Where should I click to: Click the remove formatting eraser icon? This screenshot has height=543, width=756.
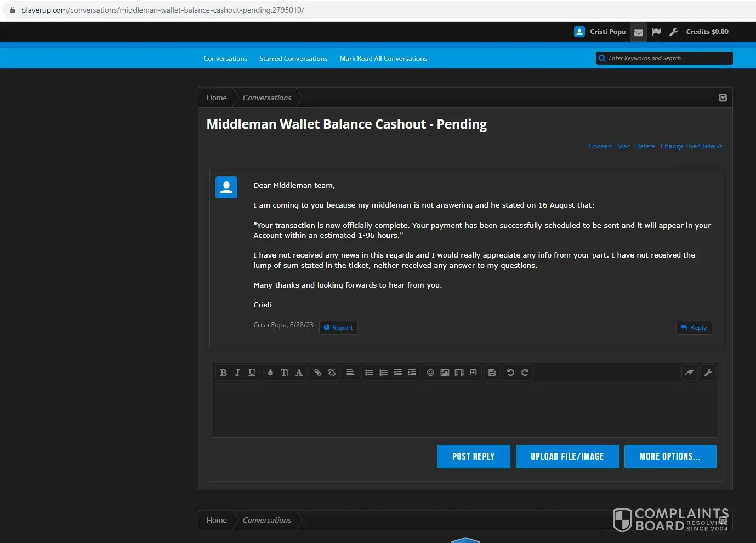point(689,373)
